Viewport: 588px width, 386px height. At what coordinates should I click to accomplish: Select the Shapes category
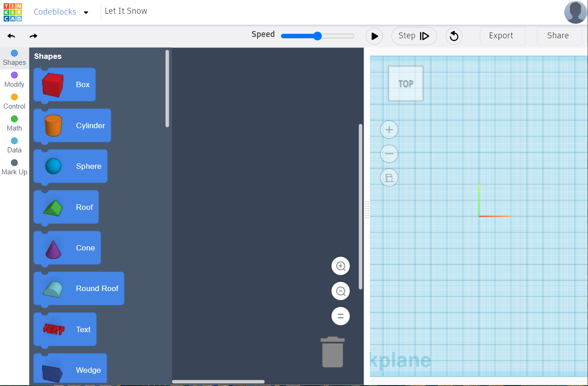(x=14, y=58)
